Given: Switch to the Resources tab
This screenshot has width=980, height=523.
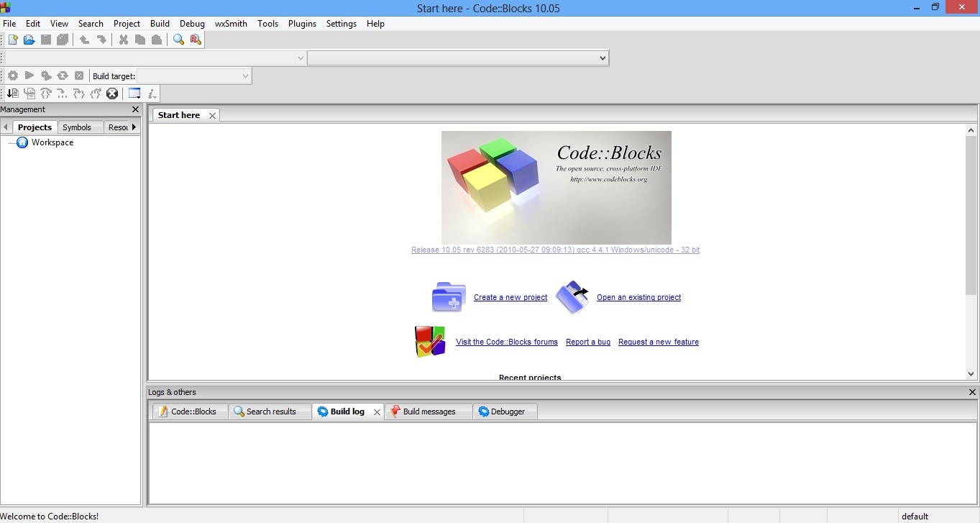Looking at the screenshot, I should [118, 127].
